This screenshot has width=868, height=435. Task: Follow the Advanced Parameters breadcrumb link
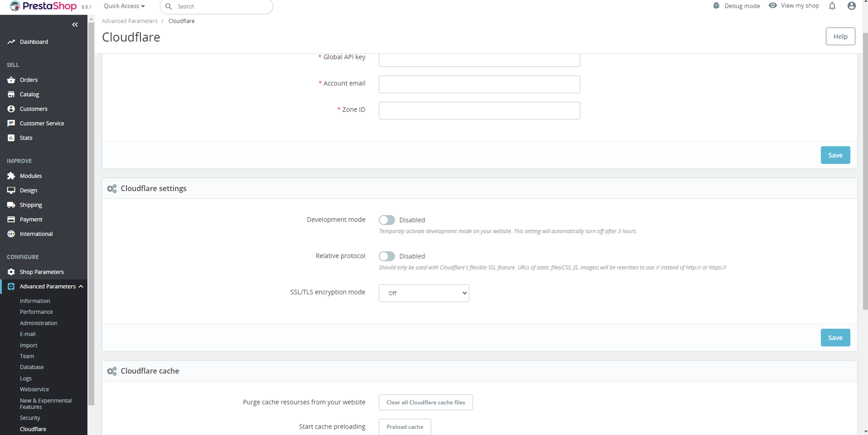[130, 21]
